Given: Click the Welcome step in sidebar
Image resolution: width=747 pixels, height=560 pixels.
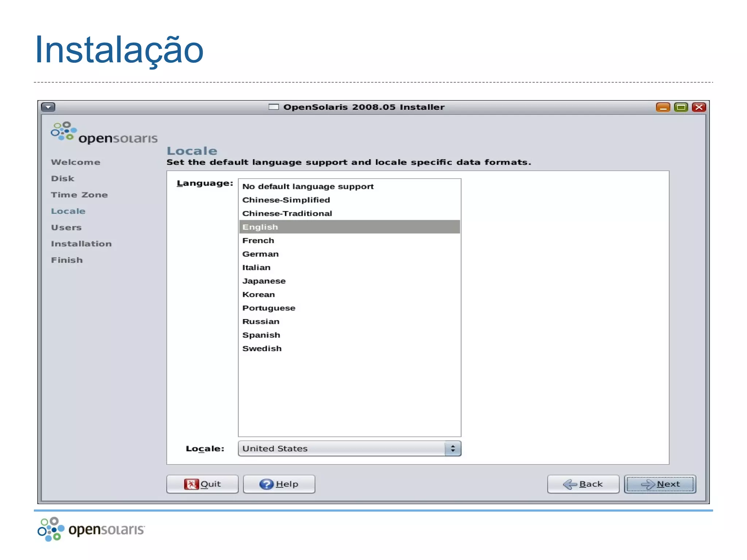Looking at the screenshot, I should [76, 162].
